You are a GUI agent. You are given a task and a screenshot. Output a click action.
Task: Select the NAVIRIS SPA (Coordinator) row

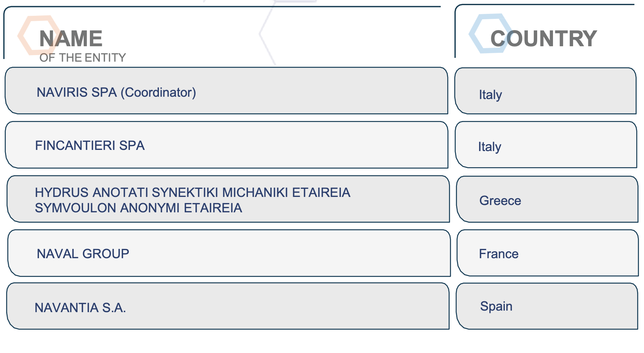coord(226,91)
